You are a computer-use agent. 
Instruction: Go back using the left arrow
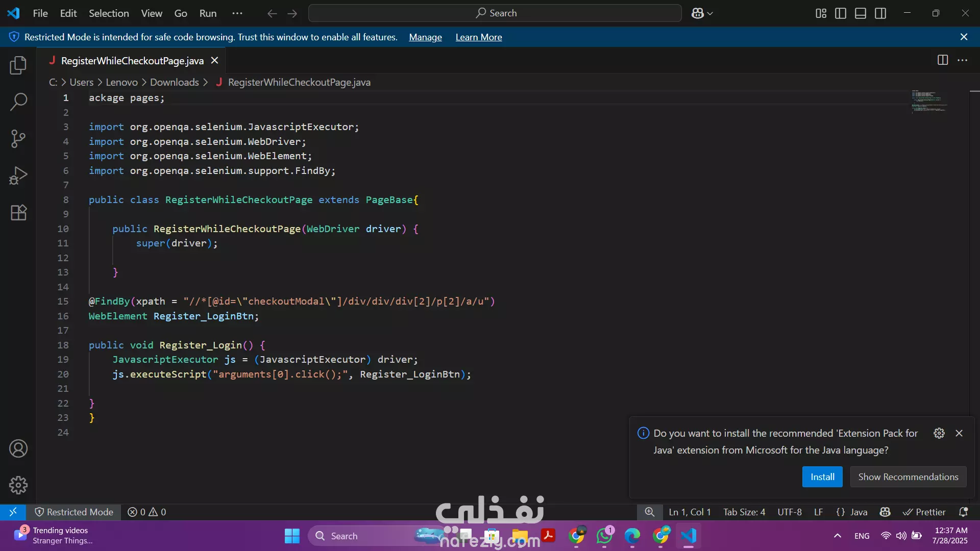click(272, 13)
